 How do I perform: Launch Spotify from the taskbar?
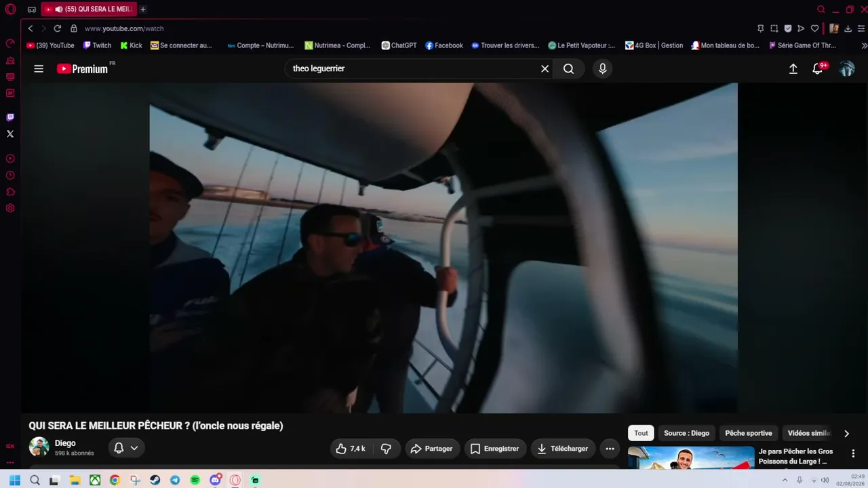(195, 480)
